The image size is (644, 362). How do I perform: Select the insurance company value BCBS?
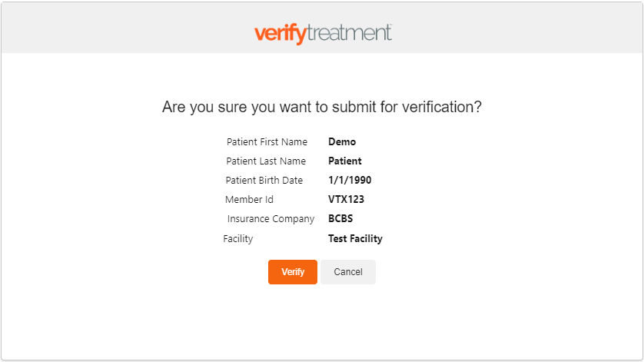click(x=340, y=219)
